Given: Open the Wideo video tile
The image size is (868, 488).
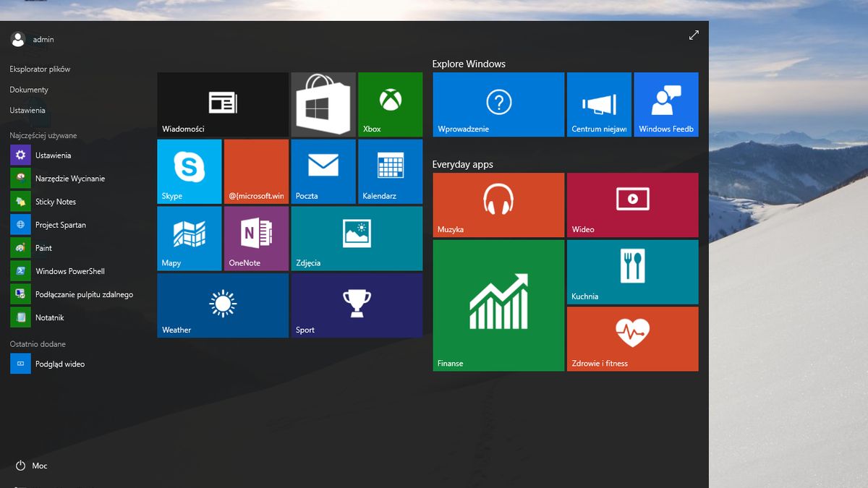Looking at the screenshot, I should pyautogui.click(x=633, y=205).
